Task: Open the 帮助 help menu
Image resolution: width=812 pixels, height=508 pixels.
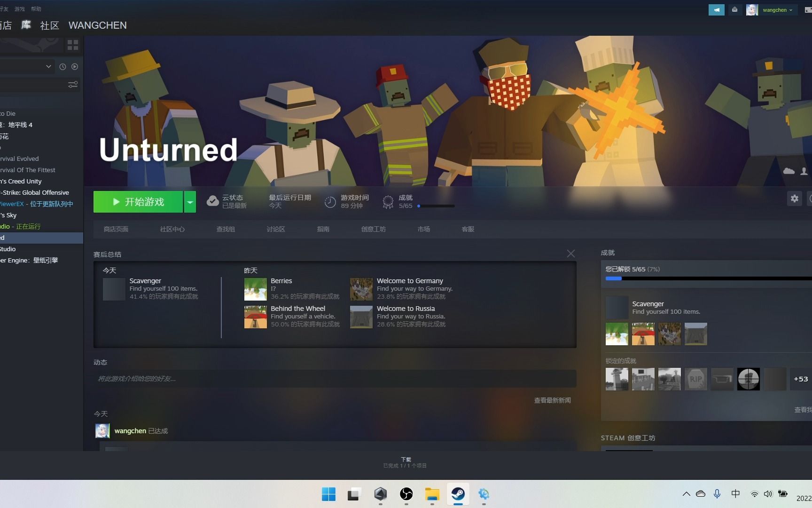Action: pos(36,9)
